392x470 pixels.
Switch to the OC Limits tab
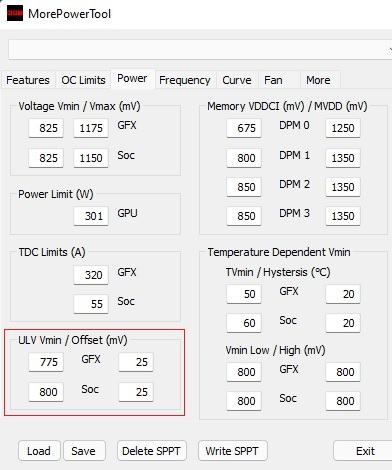pyautogui.click(x=83, y=80)
